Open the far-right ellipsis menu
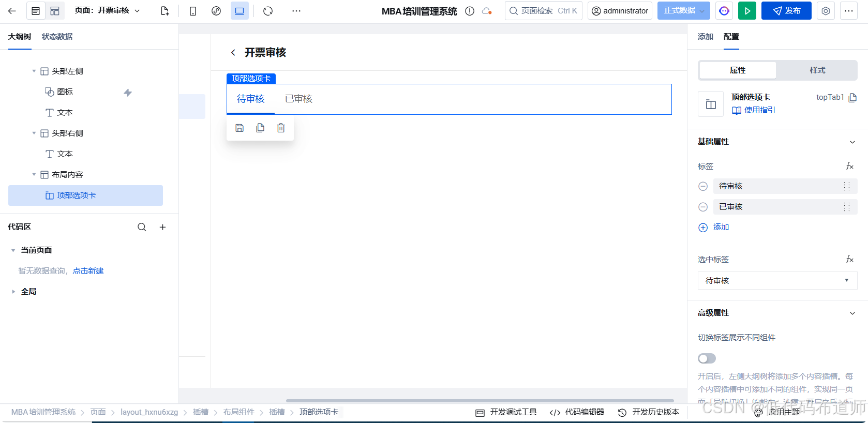This screenshot has width=868, height=423. tap(849, 11)
